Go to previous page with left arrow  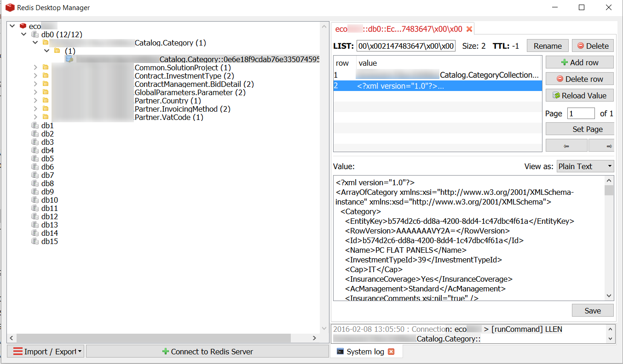(566, 146)
